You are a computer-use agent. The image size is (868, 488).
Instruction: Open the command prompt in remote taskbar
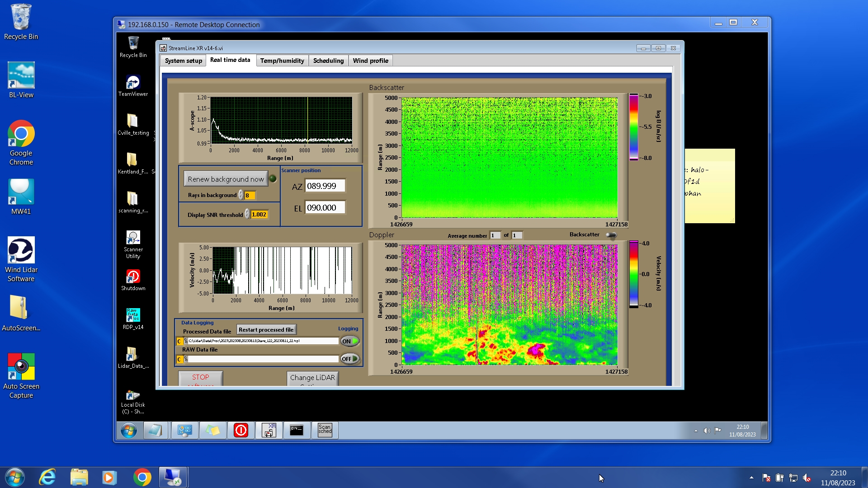(297, 430)
